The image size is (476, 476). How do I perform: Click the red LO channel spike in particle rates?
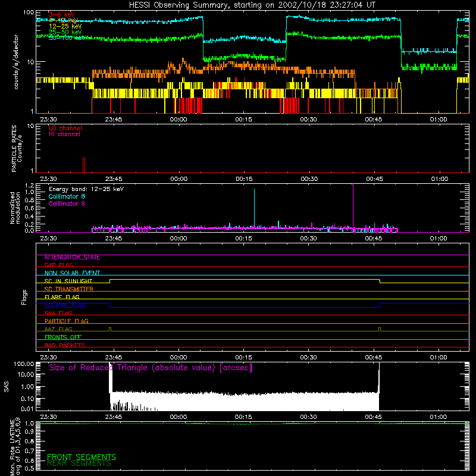point(84,165)
